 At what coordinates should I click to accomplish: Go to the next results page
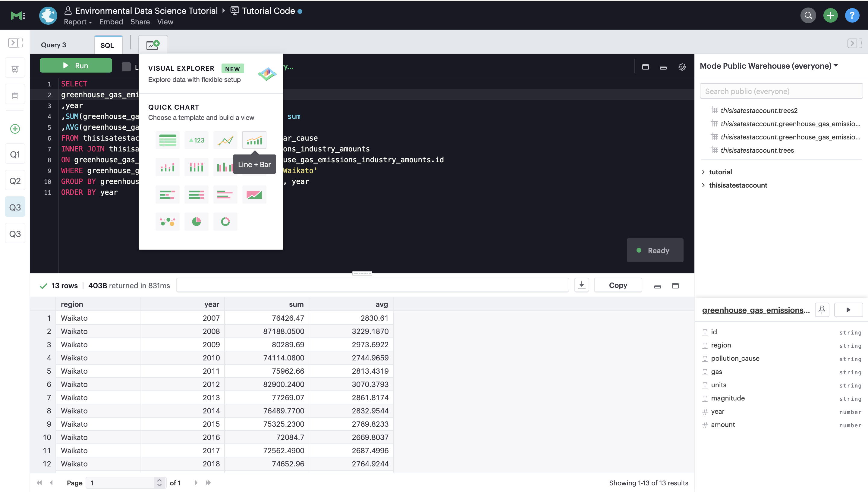[x=196, y=483]
